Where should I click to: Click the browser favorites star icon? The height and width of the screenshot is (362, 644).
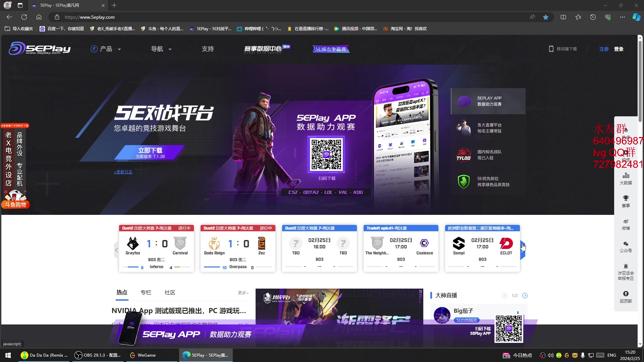[546, 17]
